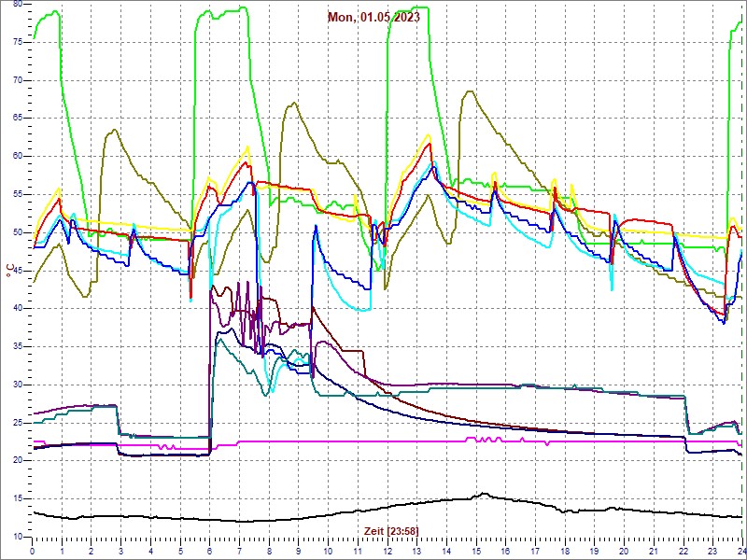Select hour 7 on the time axis
Viewport: 747px width, 560px height.
[239, 550]
